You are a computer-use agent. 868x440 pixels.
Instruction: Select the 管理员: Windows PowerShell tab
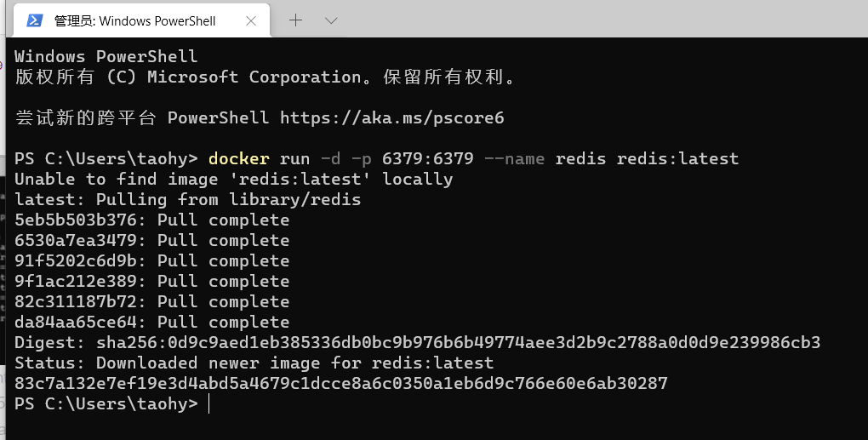click(x=142, y=20)
